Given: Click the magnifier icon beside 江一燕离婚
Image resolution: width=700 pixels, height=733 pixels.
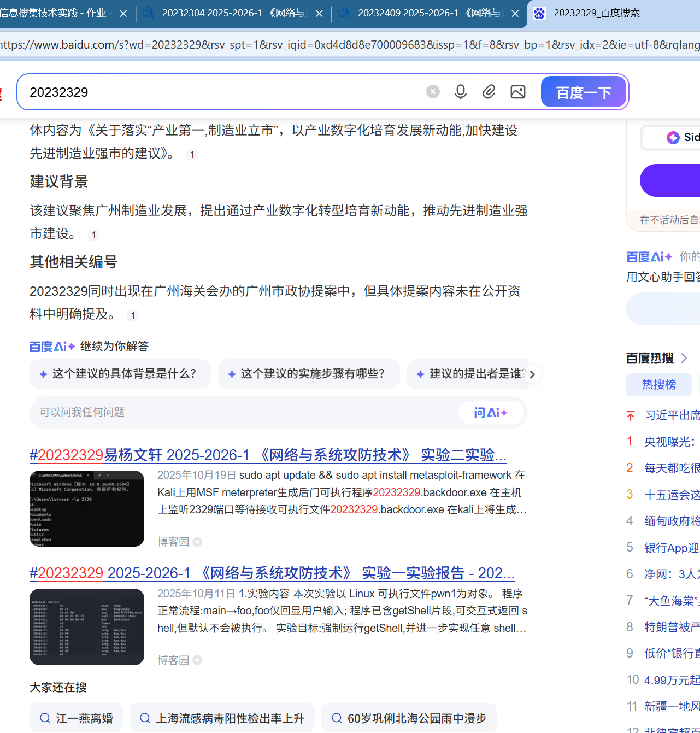Looking at the screenshot, I should coord(45,718).
